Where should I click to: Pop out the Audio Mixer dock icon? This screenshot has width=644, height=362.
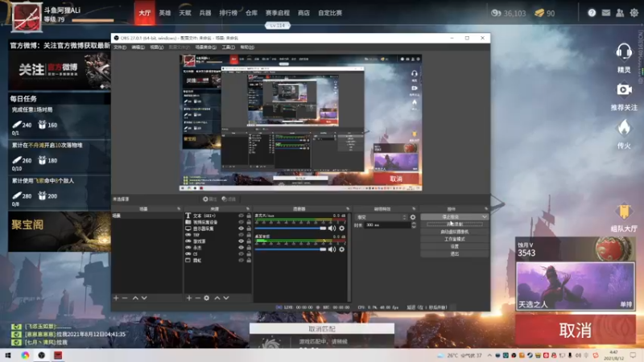click(x=348, y=209)
